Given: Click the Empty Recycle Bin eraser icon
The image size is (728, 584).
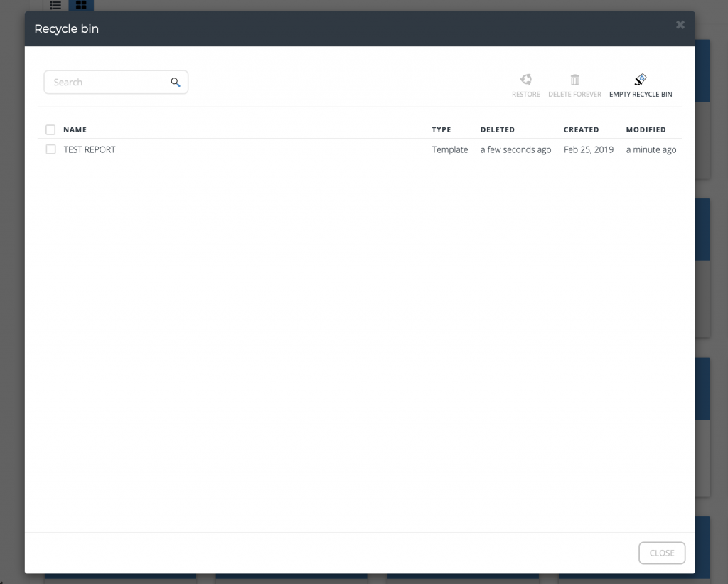Looking at the screenshot, I should click(640, 80).
